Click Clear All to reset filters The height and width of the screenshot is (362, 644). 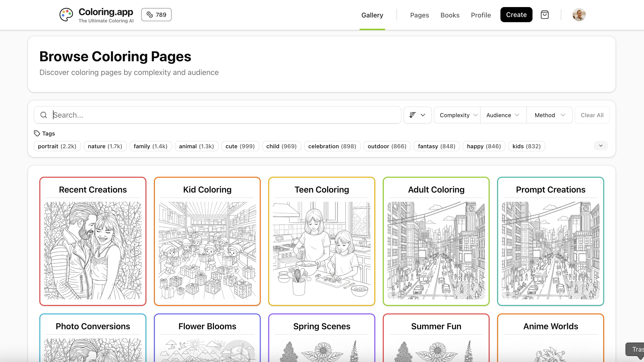(x=592, y=115)
